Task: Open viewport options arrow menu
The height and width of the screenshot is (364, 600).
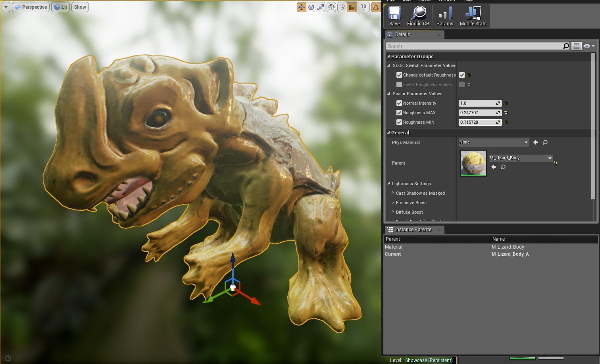Action: (6, 7)
